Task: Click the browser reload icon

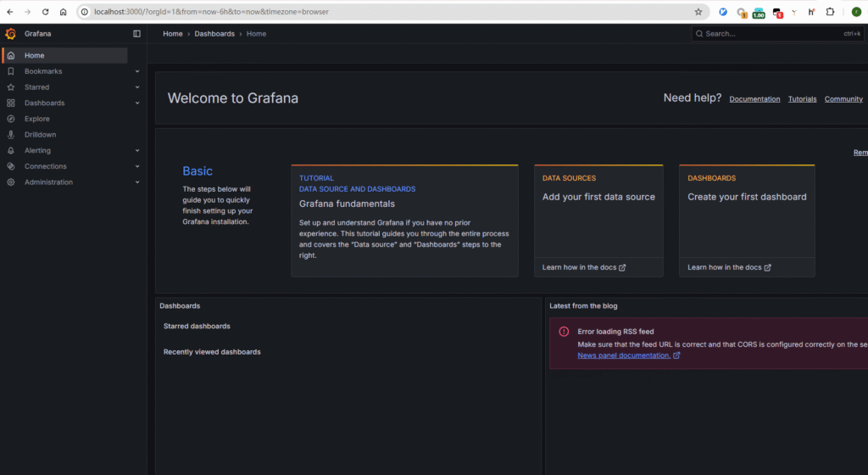Action: coord(45,12)
